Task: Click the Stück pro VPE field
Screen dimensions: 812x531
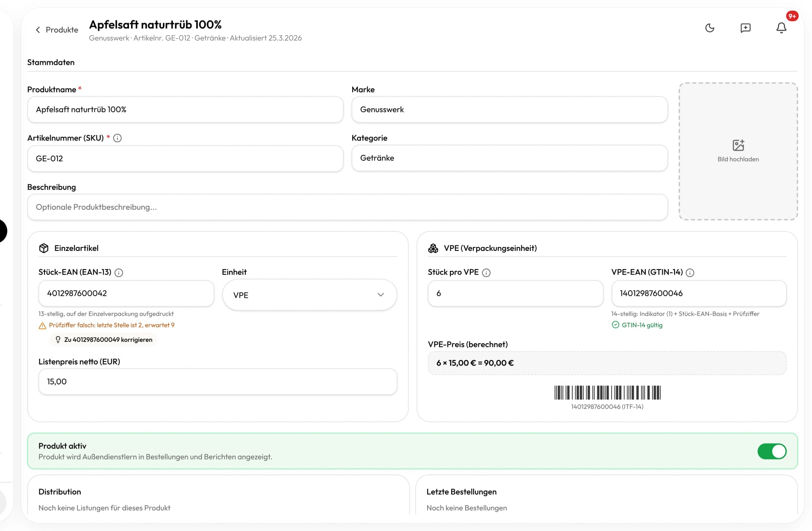Action: click(x=515, y=293)
